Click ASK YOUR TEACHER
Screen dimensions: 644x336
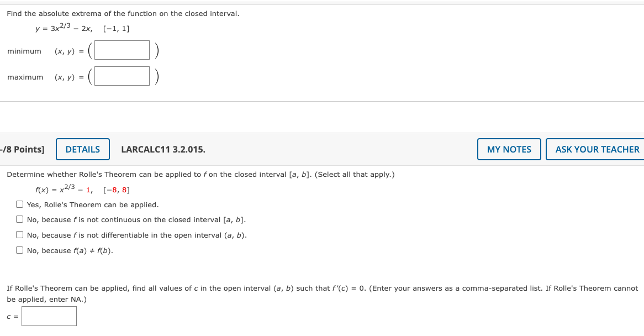[x=595, y=149]
